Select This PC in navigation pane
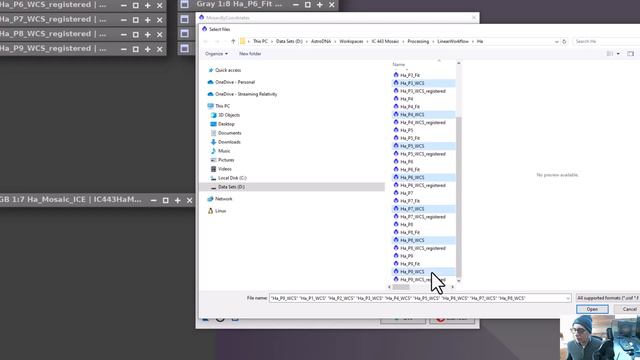 (222, 106)
